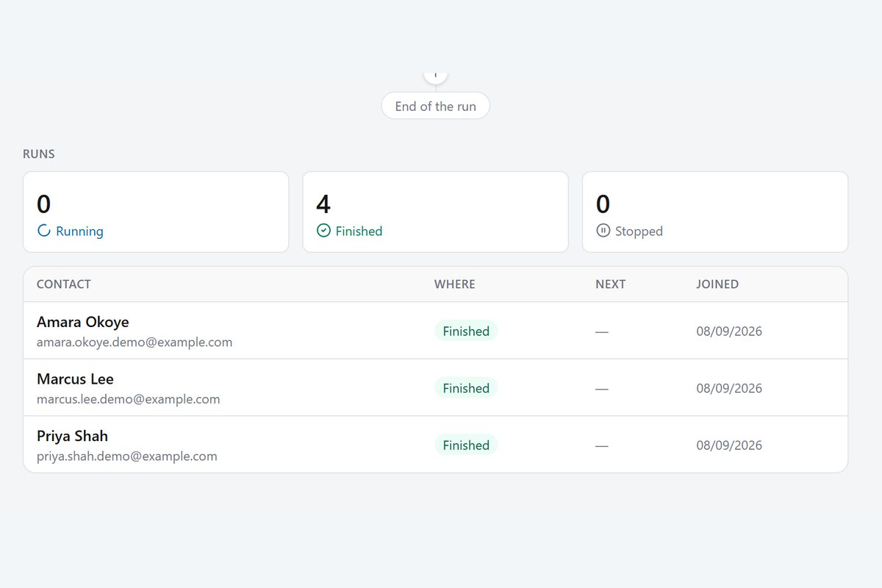Open the Finished runs card
Screen dimensions: 882x588
(435, 212)
